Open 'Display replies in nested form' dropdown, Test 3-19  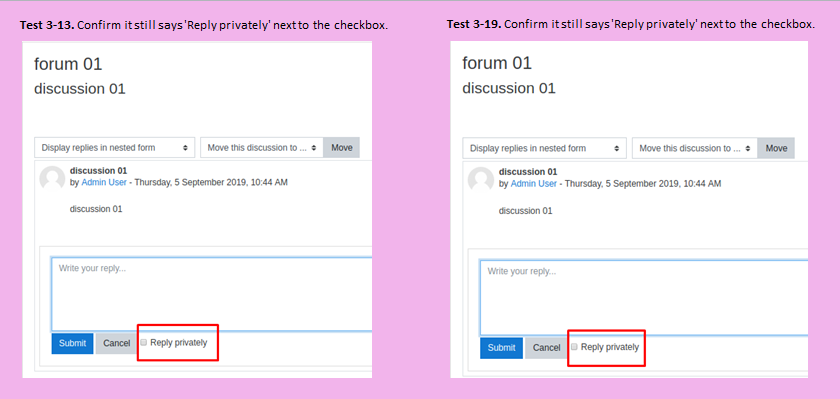[544, 148]
